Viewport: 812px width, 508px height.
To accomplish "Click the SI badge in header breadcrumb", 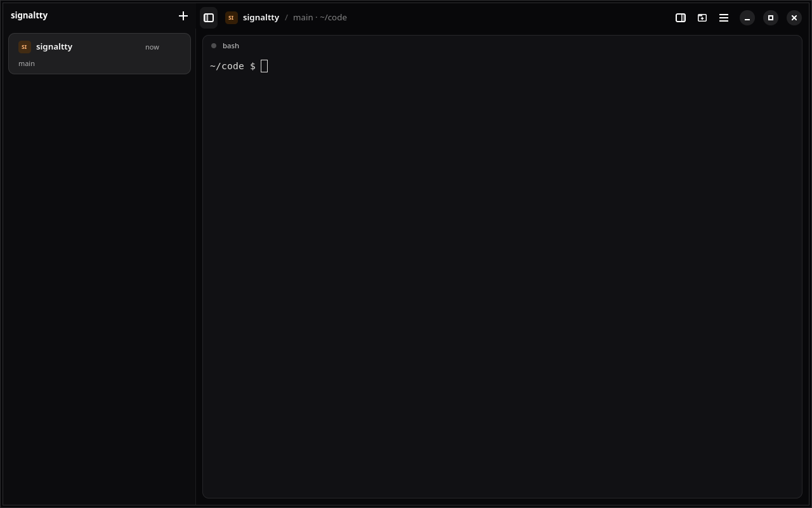I will click(x=232, y=18).
